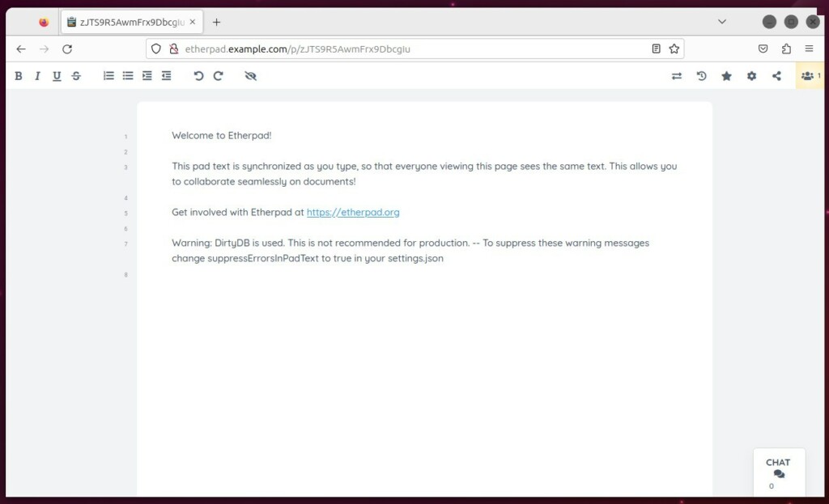Focus the browser address bar
This screenshot has height=504, width=829.
click(x=415, y=49)
